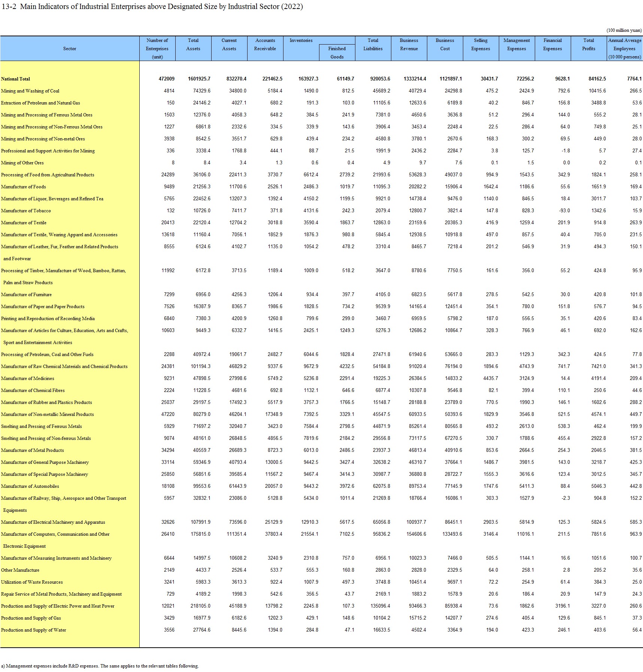This screenshot has width=643, height=672.
Task: Select 'Professional and Support Activities for Mining'
Action: (48, 151)
